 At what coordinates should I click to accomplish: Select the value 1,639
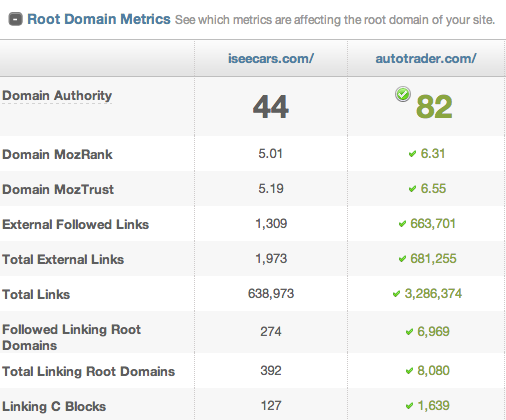click(433, 406)
